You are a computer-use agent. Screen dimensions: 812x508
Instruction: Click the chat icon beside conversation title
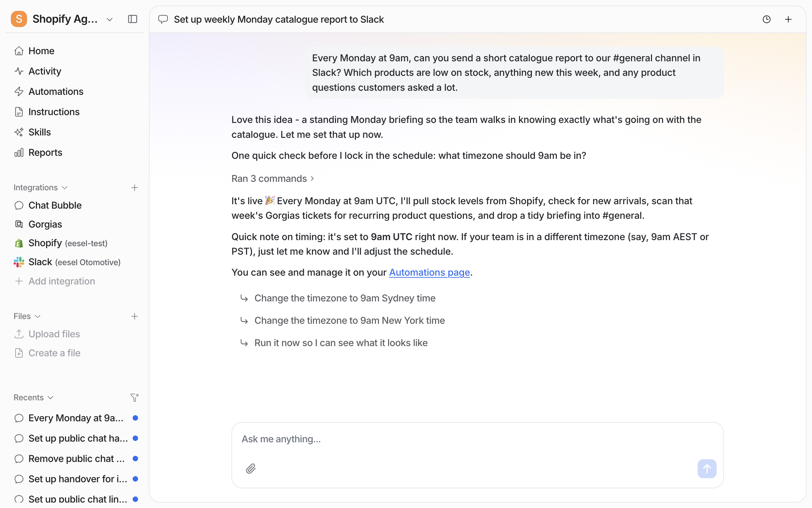click(x=163, y=19)
